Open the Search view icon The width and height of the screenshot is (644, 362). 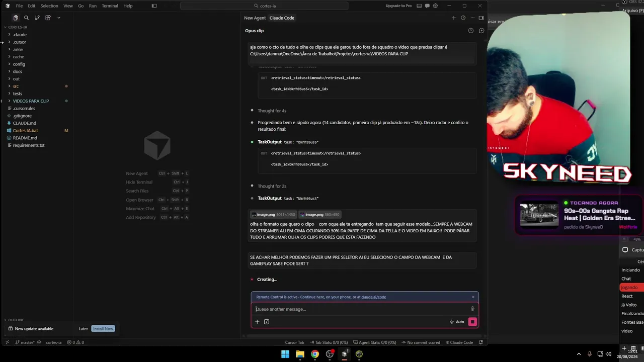[x=26, y=18]
